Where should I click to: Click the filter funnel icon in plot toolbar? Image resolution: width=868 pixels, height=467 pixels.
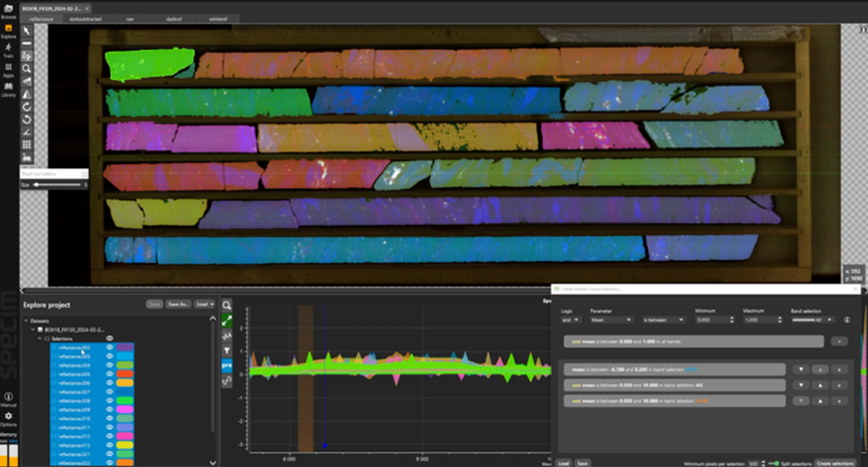tap(227, 350)
